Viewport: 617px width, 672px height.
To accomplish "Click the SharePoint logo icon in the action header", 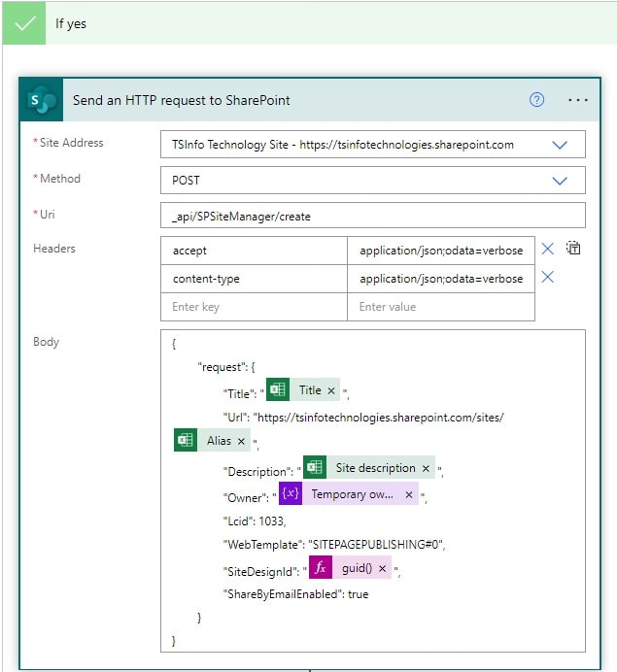I will [x=42, y=100].
